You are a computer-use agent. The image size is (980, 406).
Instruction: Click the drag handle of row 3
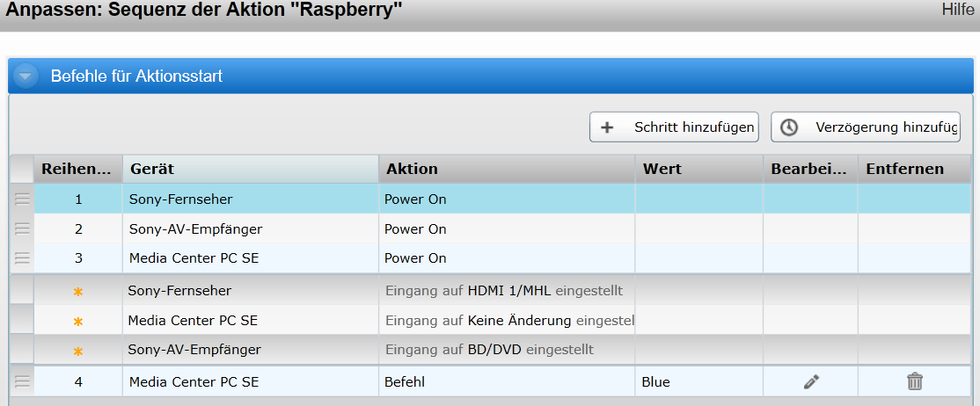click(22, 257)
